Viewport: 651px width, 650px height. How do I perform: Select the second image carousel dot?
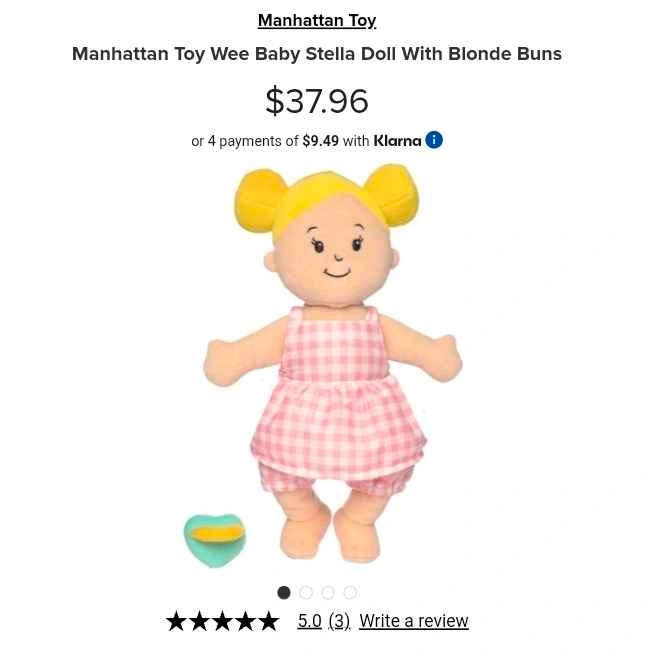[x=306, y=592]
